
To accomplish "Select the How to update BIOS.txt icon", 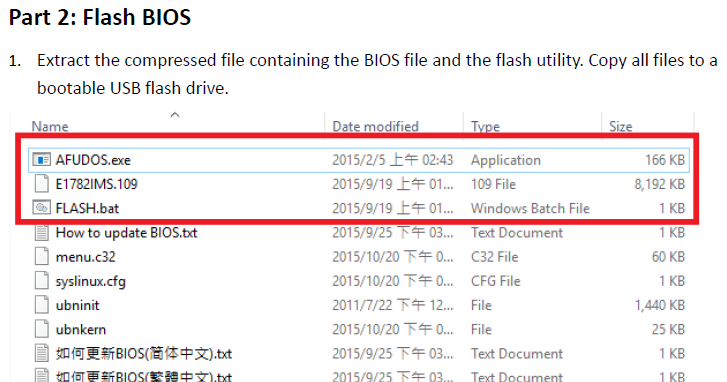I will coord(41,232).
